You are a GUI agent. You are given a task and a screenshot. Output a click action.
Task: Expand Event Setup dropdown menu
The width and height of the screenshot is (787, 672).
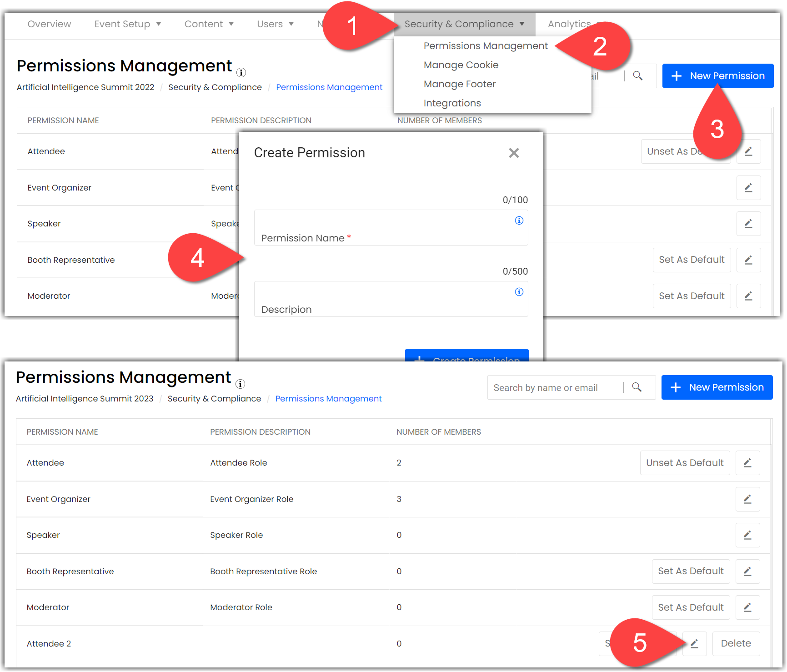(x=128, y=24)
